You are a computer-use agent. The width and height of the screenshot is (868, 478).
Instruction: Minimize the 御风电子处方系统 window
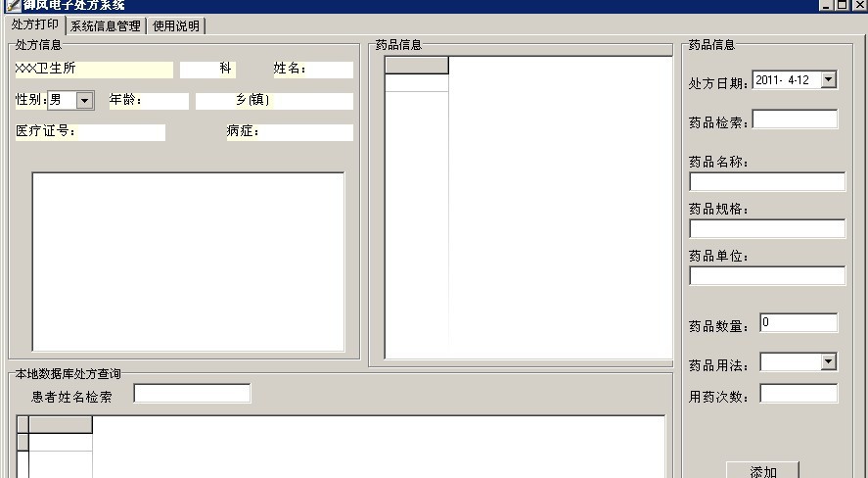coord(827,5)
